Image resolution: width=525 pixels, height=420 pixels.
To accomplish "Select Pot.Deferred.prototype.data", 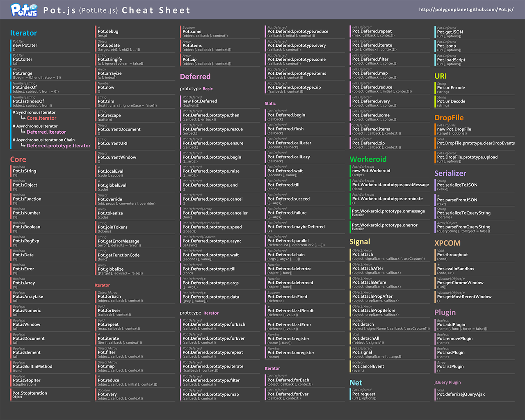I will click(x=221, y=297).
